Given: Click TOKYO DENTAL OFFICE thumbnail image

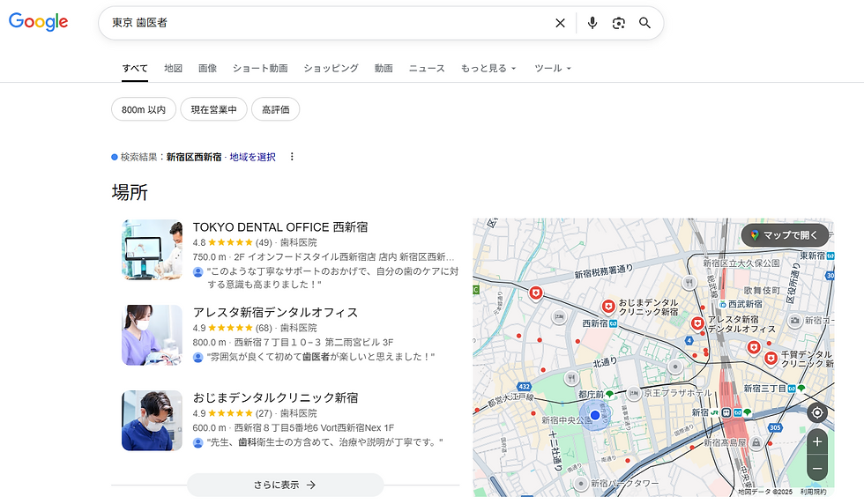Looking at the screenshot, I should click(x=152, y=249).
